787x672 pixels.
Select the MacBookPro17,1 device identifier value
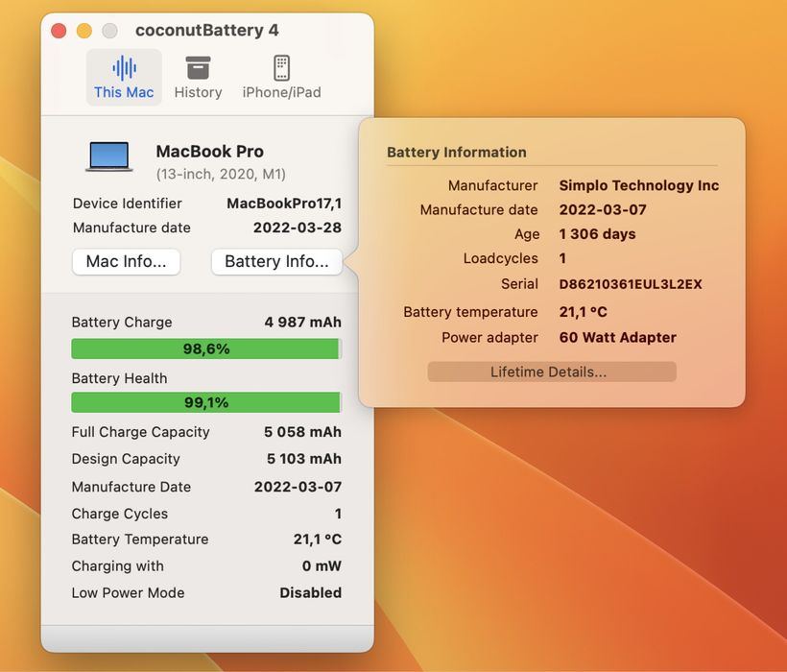[284, 204]
